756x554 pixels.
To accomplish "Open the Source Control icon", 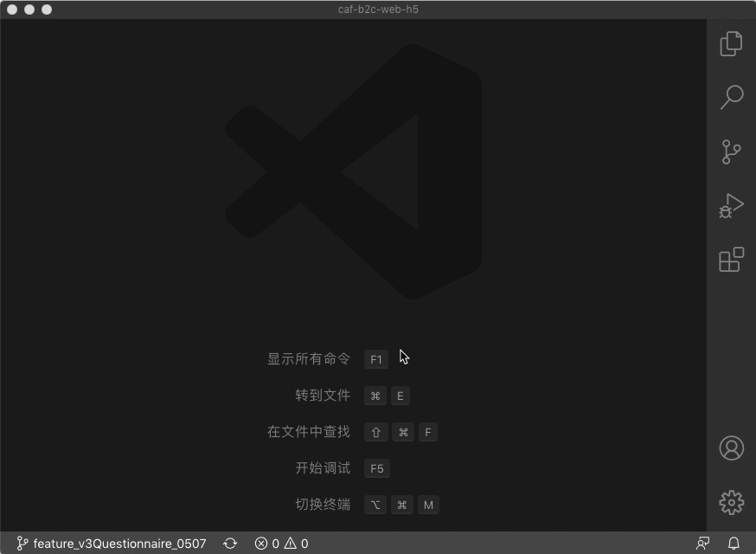I will click(731, 151).
